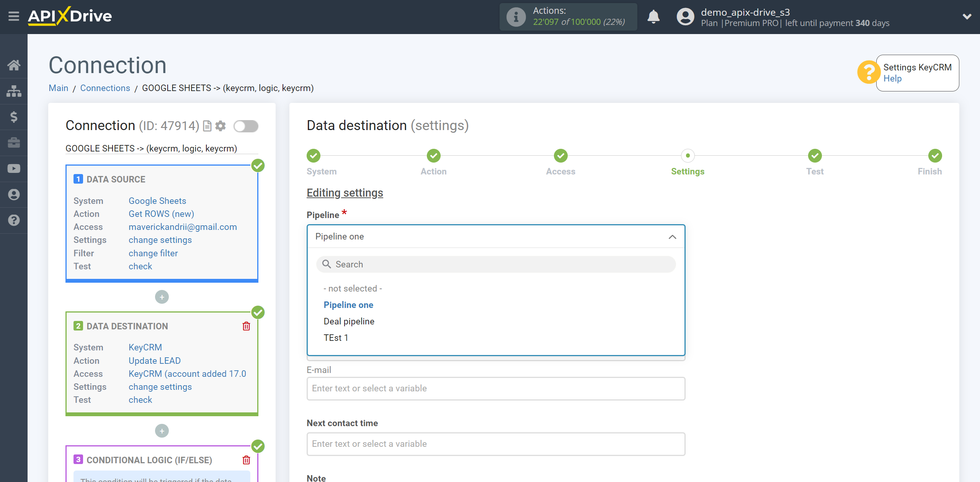
Task: Click the Main breadcrumb link
Action: coord(59,88)
